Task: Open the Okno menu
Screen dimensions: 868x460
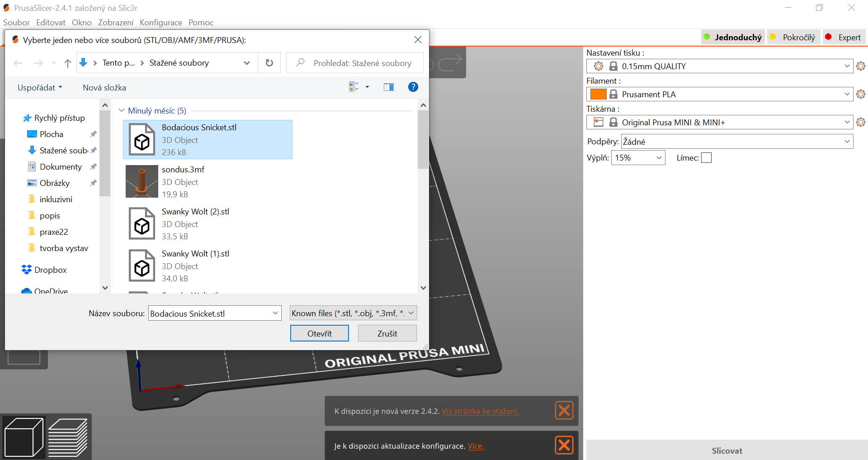Action: [x=81, y=23]
